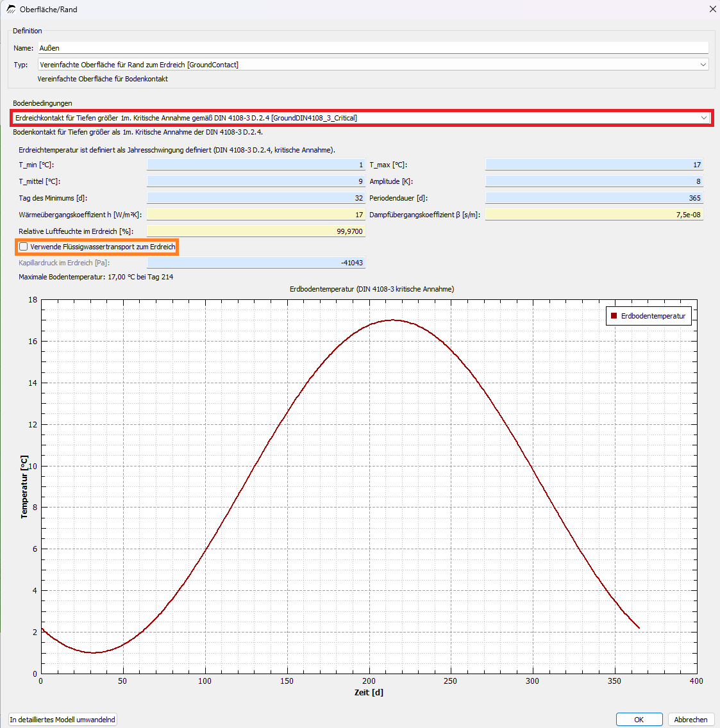Click the Temperatur [°C] axis label
This screenshot has height=728, width=720.
[24, 486]
